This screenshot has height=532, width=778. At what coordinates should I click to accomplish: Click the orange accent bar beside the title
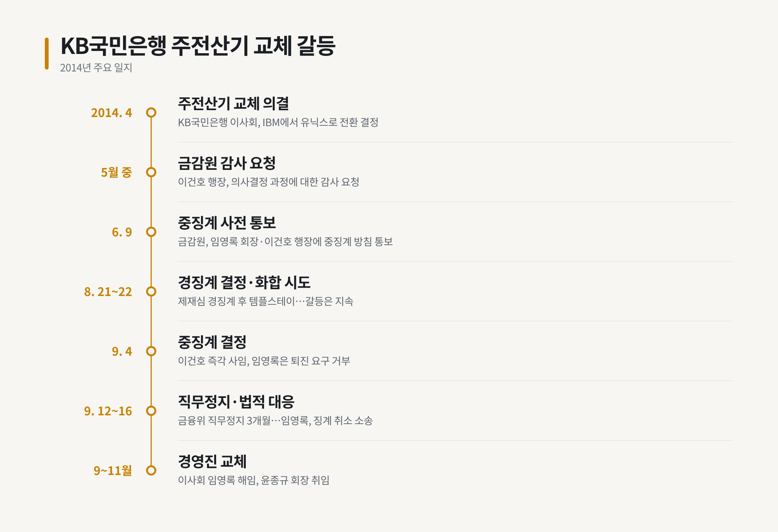click(47, 54)
